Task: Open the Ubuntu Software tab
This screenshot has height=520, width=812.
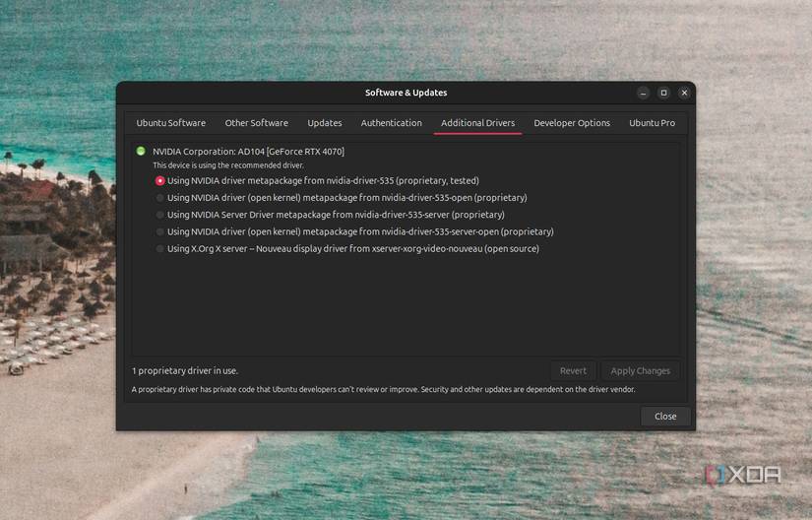Action: point(171,123)
